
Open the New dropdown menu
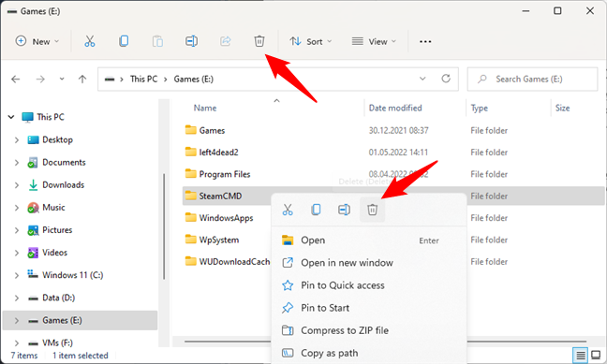pyautogui.click(x=37, y=41)
